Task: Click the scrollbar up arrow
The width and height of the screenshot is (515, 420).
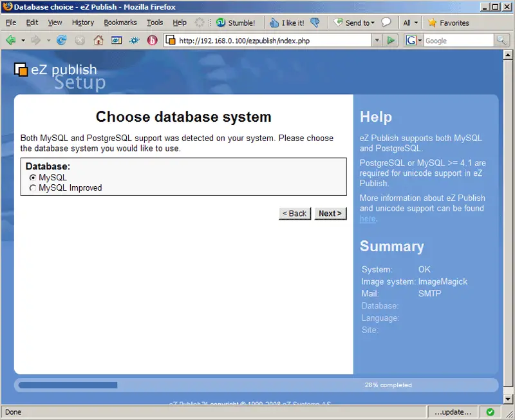Action: click(508, 55)
